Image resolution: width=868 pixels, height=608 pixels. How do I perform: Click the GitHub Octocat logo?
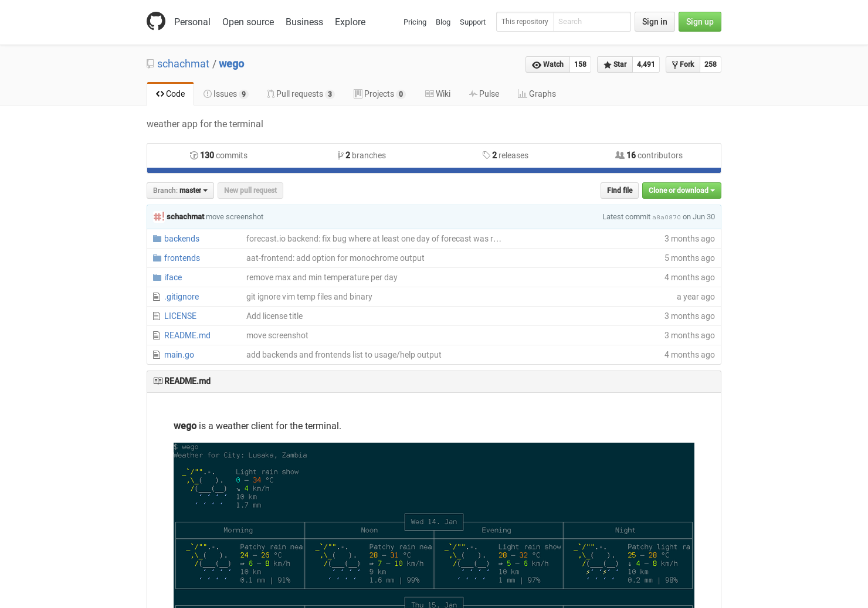pyautogui.click(x=156, y=21)
